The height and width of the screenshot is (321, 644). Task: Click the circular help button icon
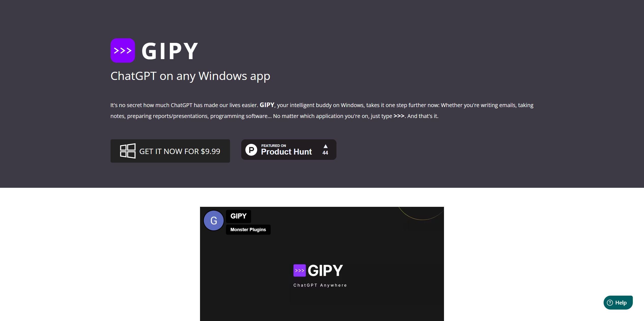click(610, 302)
